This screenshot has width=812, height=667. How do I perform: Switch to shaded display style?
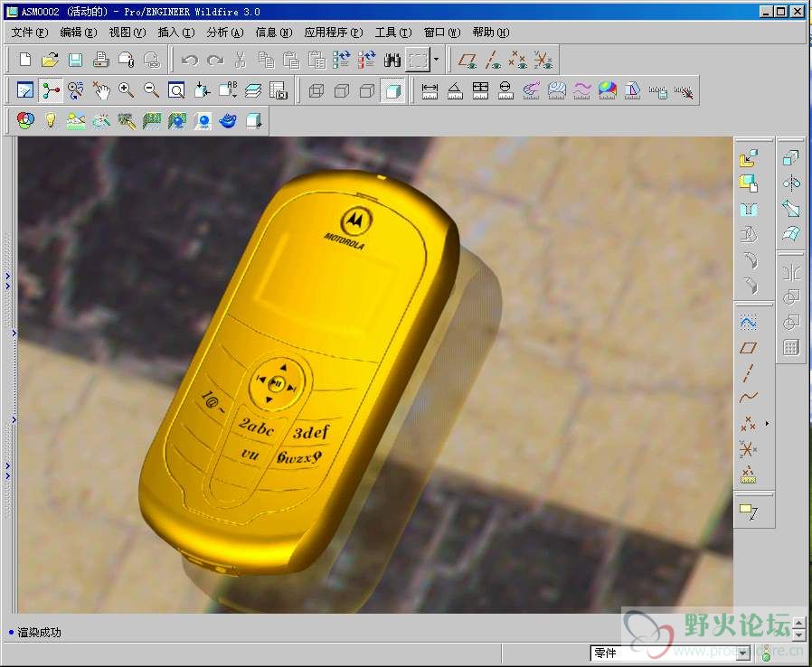(392, 91)
